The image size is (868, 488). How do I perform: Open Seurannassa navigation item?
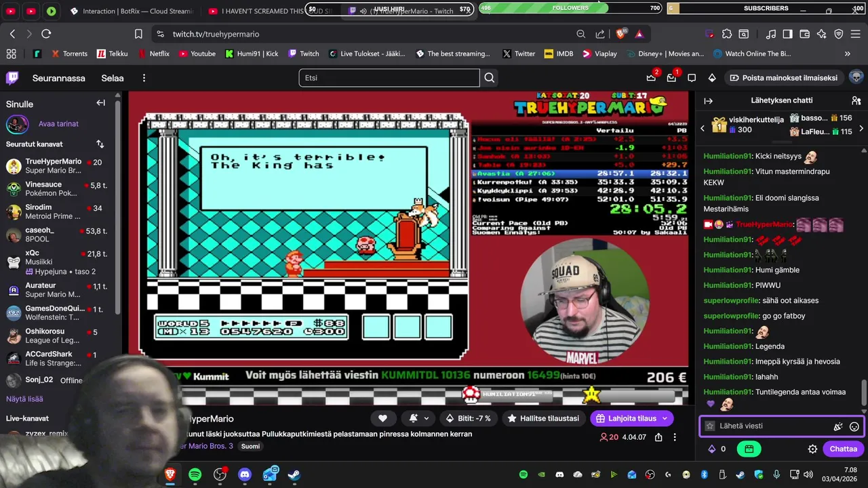59,78
